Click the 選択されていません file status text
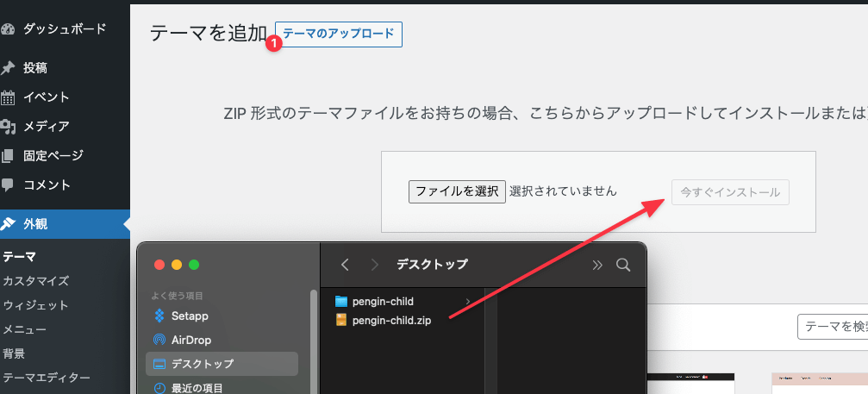 click(563, 191)
